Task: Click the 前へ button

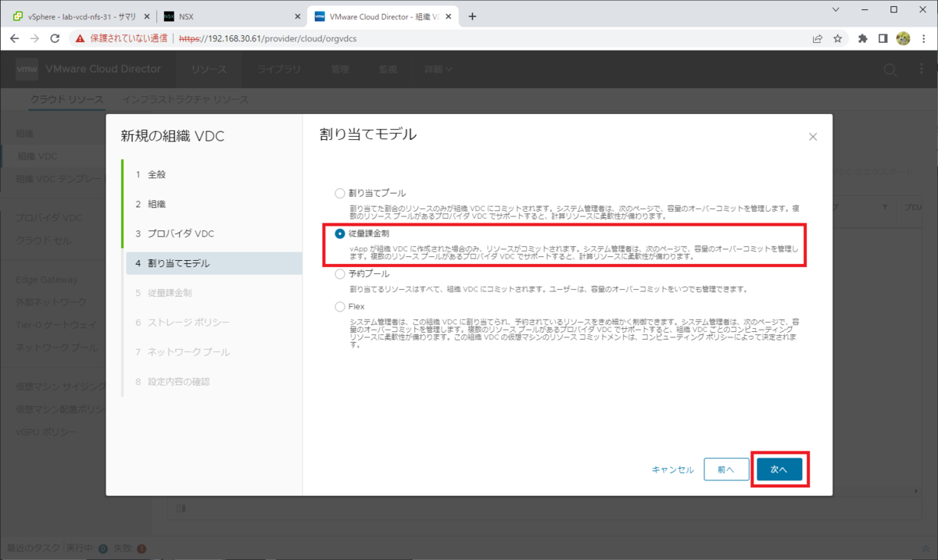Action: click(725, 469)
